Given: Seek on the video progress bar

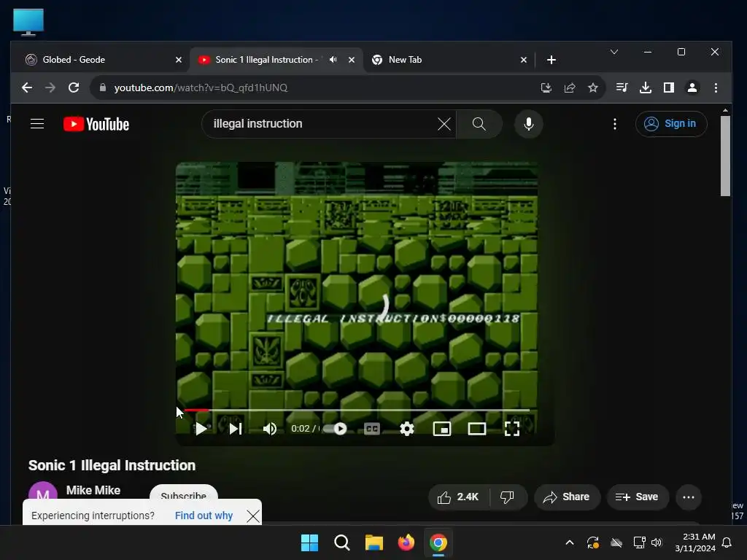Looking at the screenshot, I should (x=356, y=410).
